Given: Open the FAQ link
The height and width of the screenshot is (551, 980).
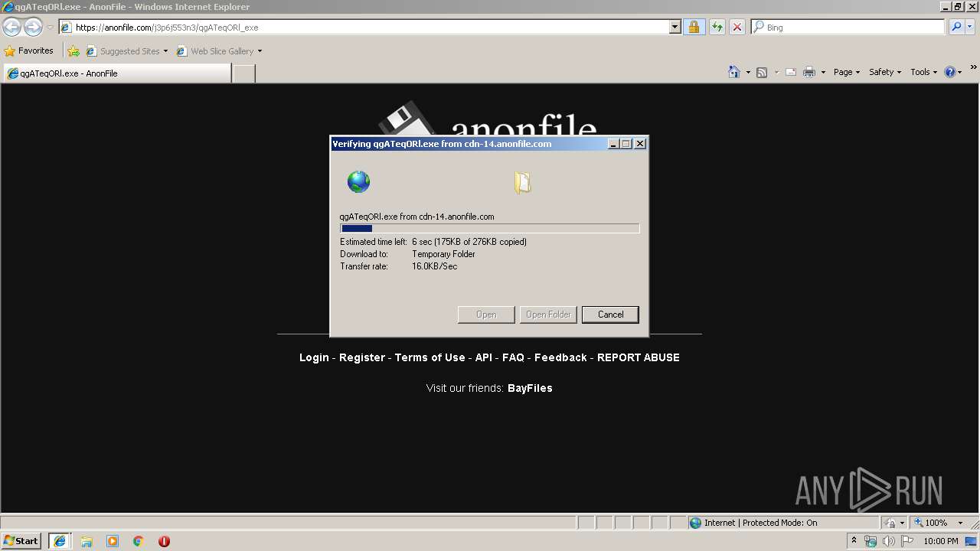Looking at the screenshot, I should [513, 357].
